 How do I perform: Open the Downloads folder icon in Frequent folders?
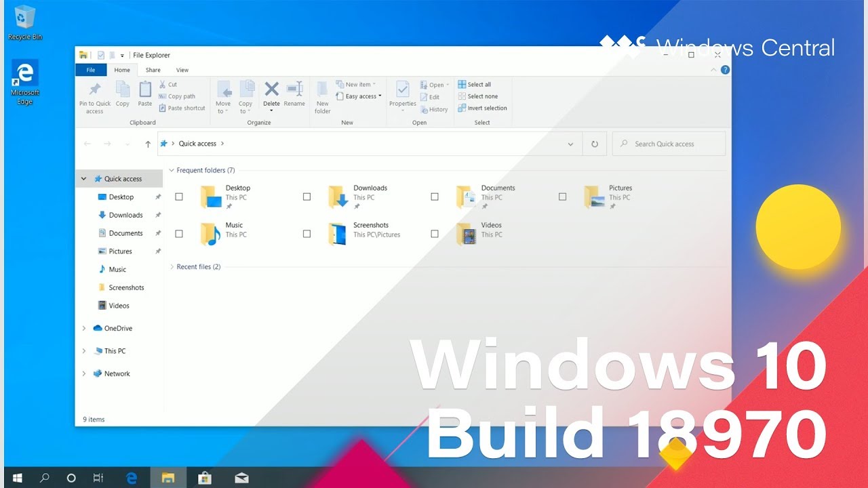click(x=338, y=197)
